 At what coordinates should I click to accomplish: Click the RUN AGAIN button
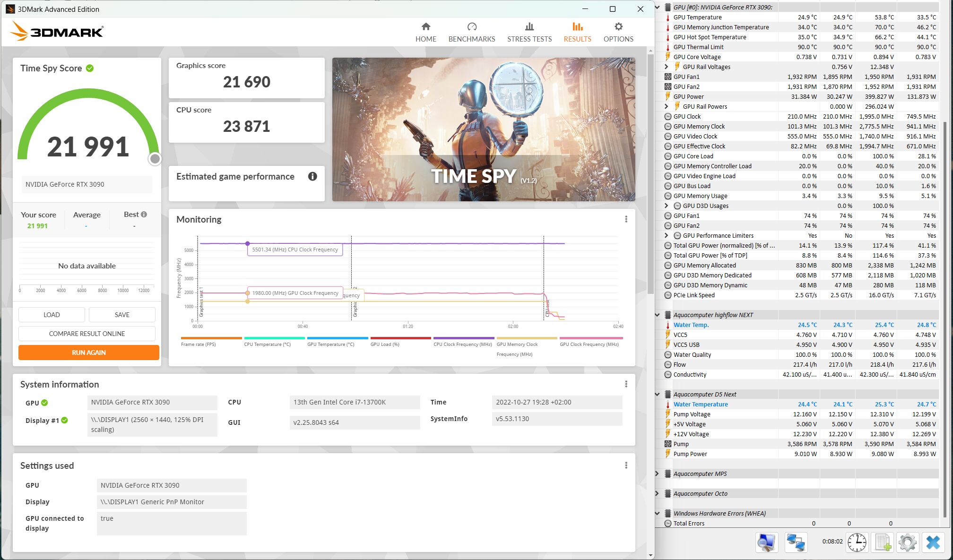click(89, 353)
